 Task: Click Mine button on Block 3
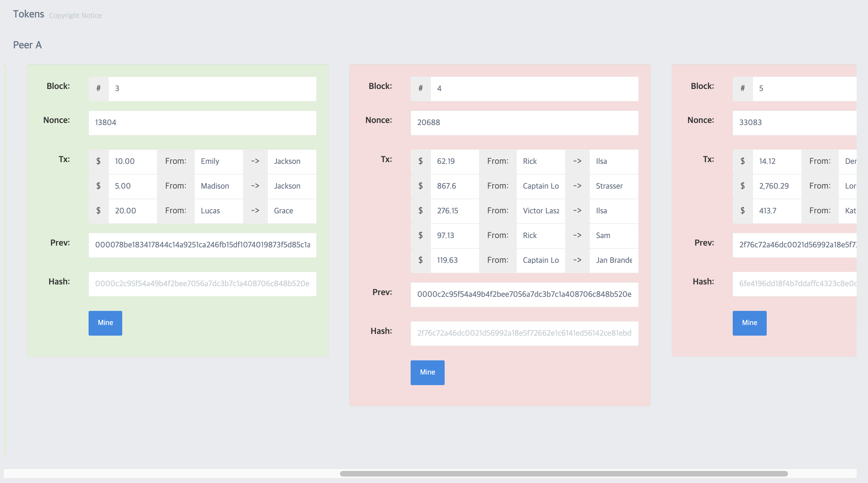[105, 323]
